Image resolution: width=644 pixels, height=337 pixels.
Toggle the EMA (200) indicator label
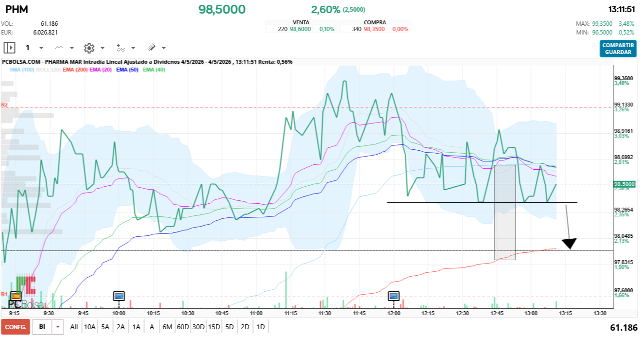[x=75, y=70]
